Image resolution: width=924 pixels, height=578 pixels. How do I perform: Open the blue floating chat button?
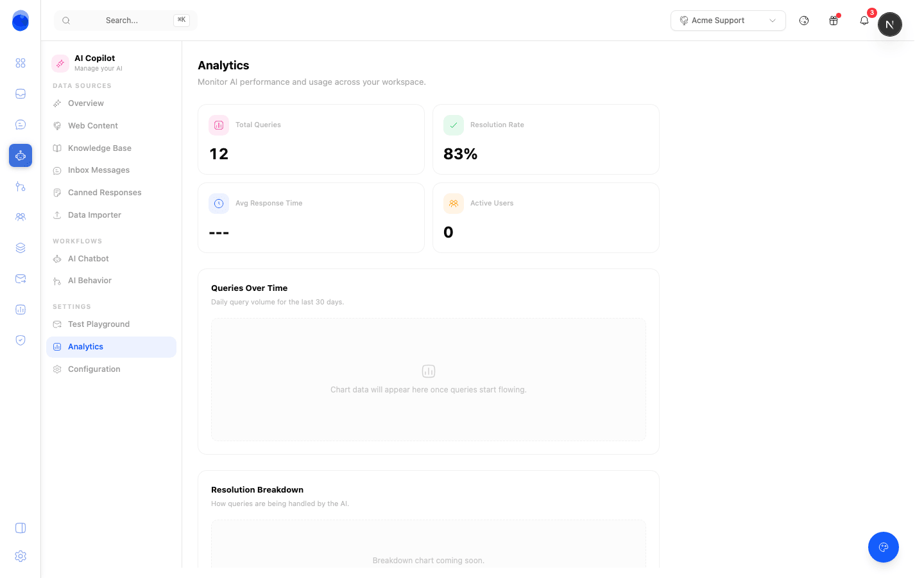884,547
